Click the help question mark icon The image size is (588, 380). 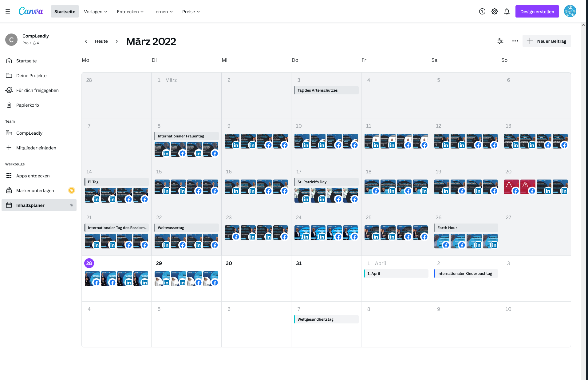[x=482, y=12]
